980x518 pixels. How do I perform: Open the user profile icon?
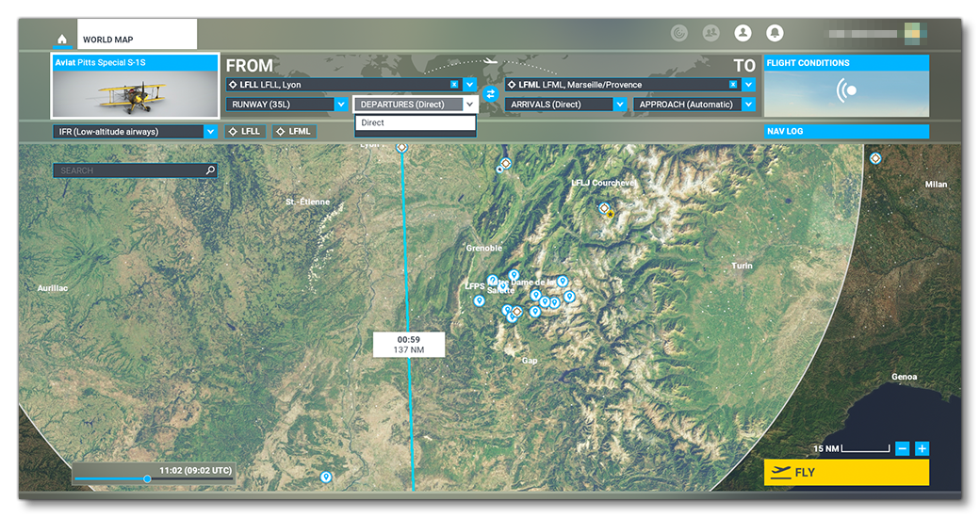pos(743,33)
